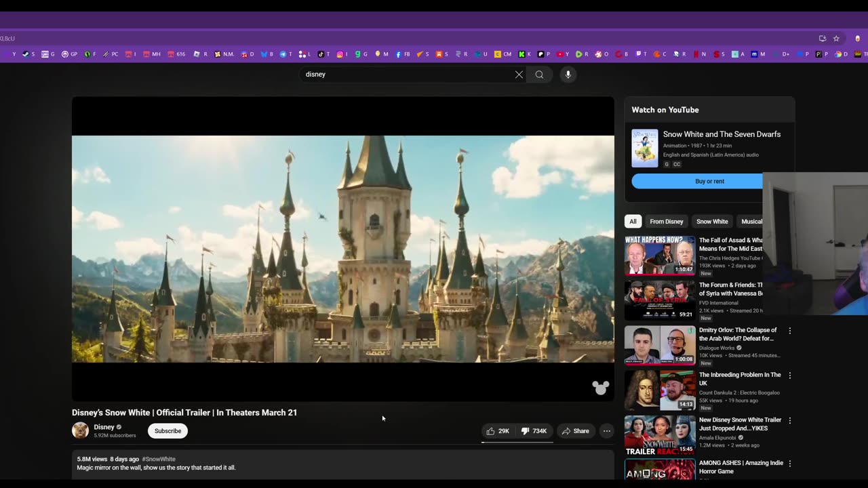Viewport: 868px width, 488px height.
Task: Open the Disney channel avatar
Action: 80,430
